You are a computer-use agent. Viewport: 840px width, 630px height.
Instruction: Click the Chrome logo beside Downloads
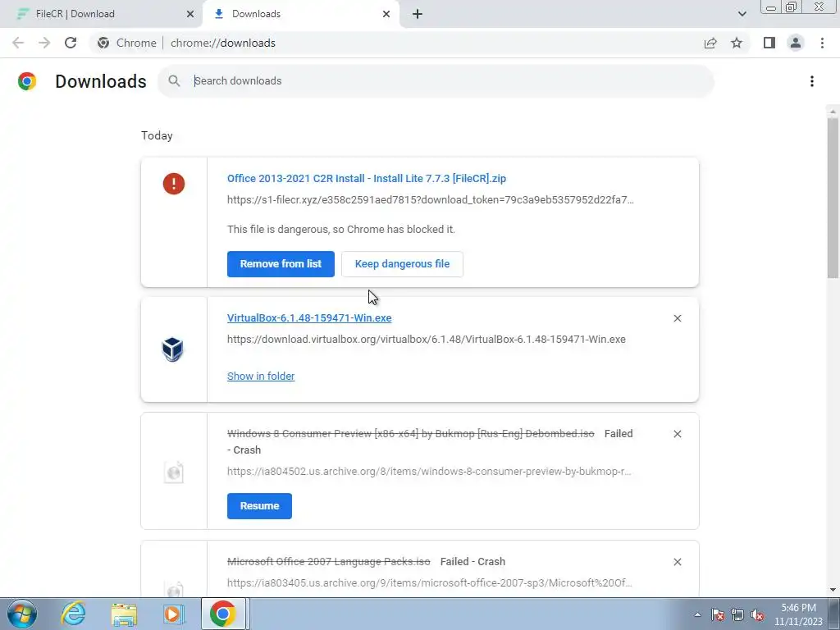27,81
